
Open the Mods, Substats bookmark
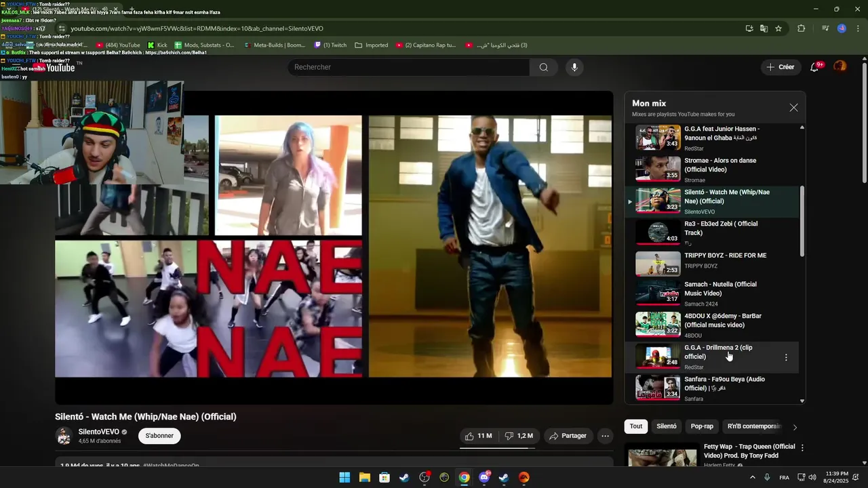click(204, 45)
